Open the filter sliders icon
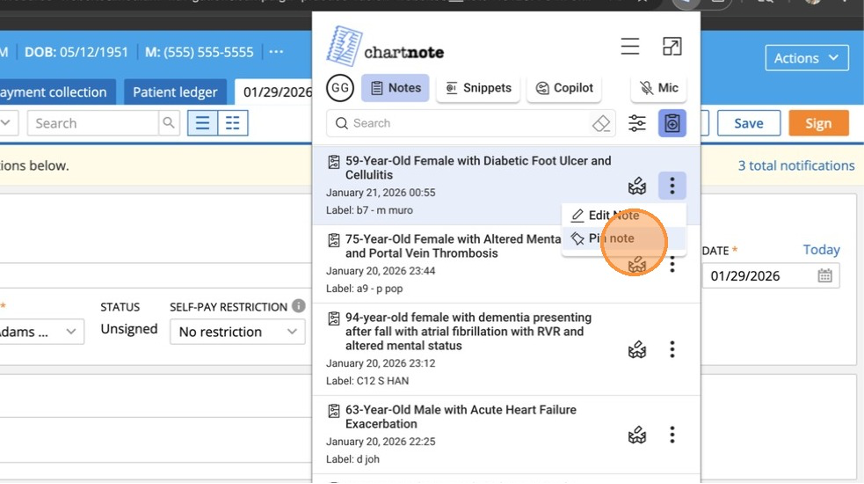864x484 pixels. [x=637, y=123]
